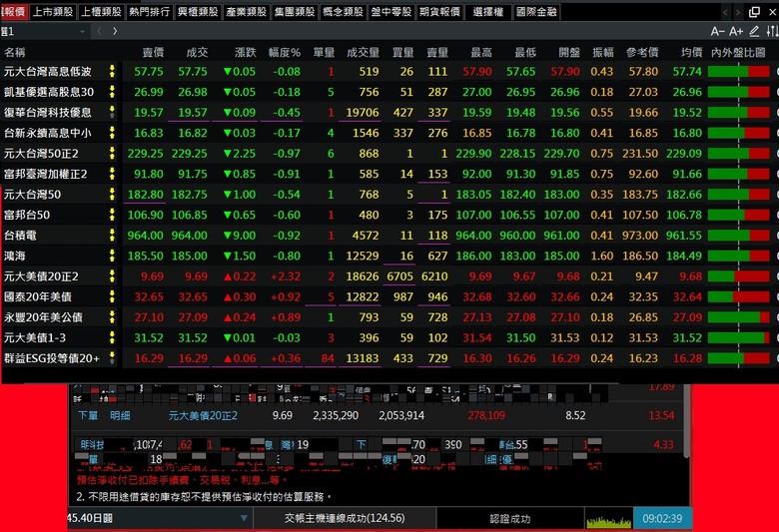This screenshot has width=779, height=532.
Task: Open the 上市類股 tab
Action: click(53, 11)
